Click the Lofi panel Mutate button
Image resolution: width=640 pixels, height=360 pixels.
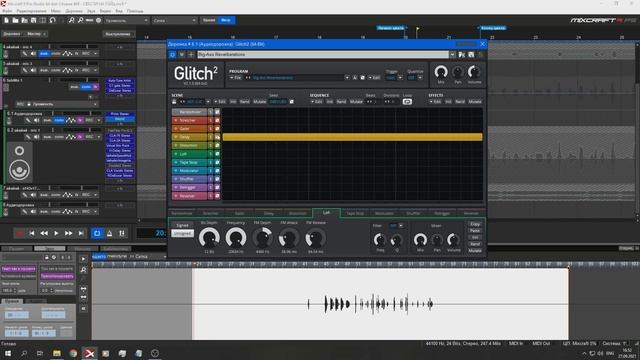(x=475, y=251)
